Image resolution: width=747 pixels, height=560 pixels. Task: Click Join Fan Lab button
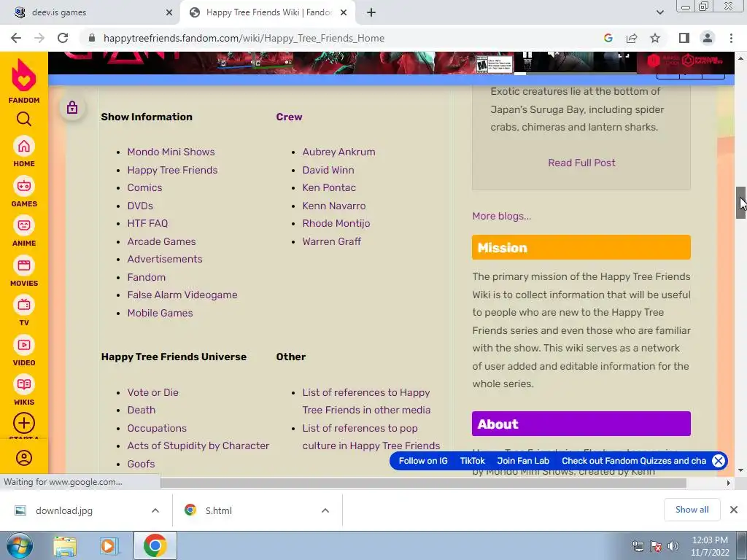click(x=523, y=461)
